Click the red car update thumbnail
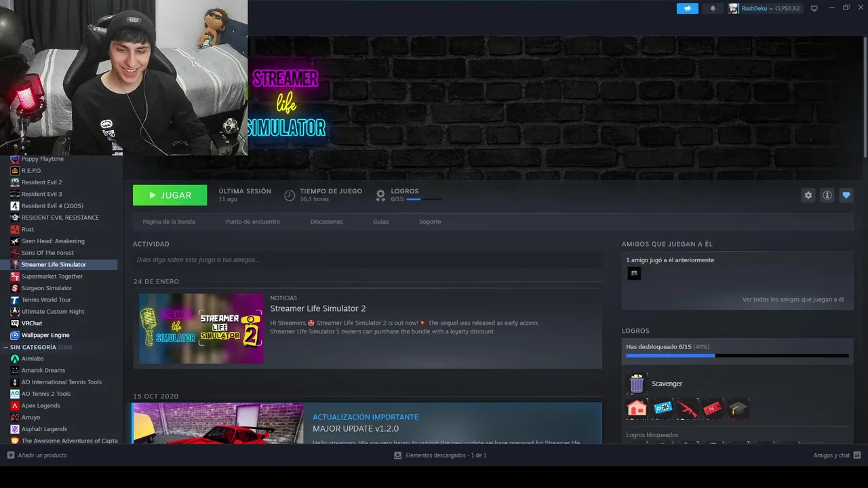 [218, 424]
